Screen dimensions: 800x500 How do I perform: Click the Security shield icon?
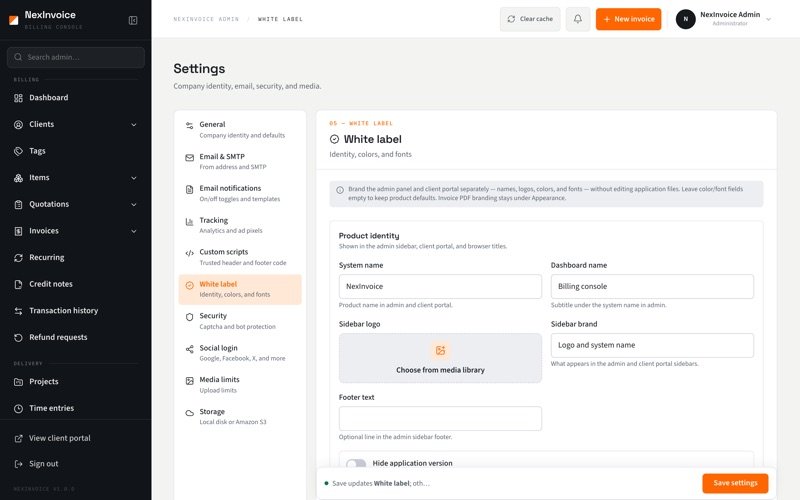coord(189,317)
